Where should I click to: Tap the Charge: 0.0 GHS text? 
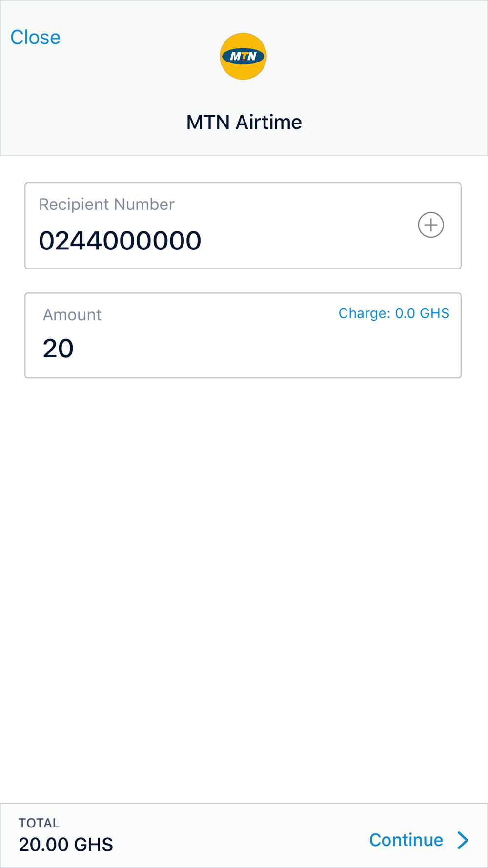[x=394, y=313]
